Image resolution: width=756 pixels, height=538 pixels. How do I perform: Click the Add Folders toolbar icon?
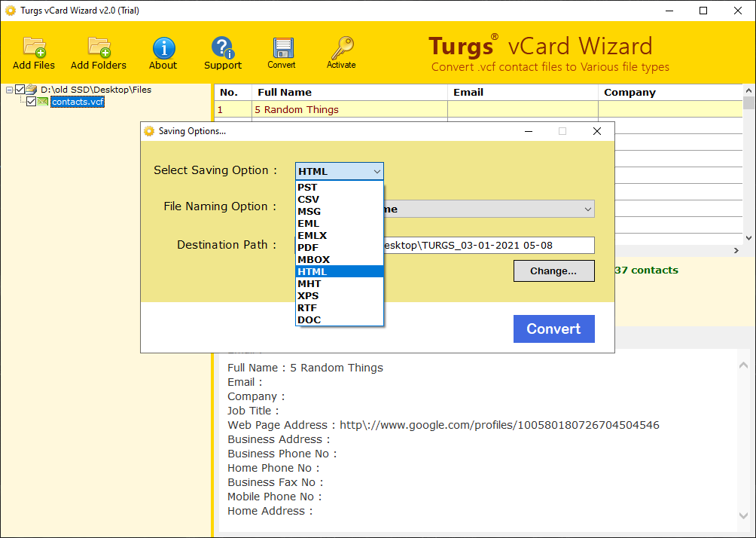click(99, 47)
